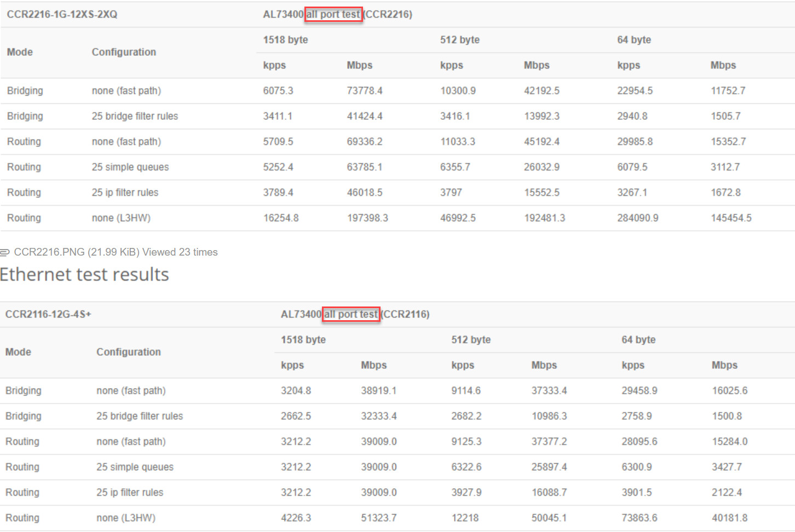Select value 29458.9 in CCR2116 table
The height and width of the screenshot is (532, 795).
(640, 391)
